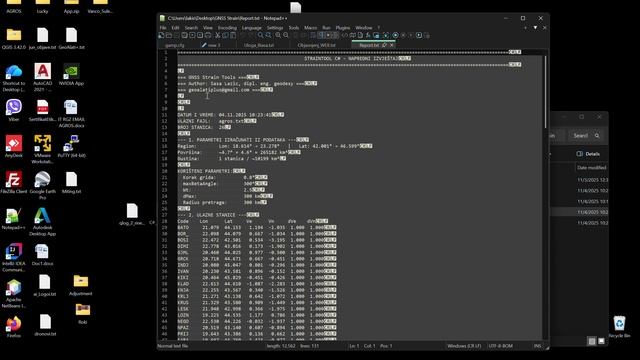Open the Viber desktop shortcut

[x=13, y=110]
